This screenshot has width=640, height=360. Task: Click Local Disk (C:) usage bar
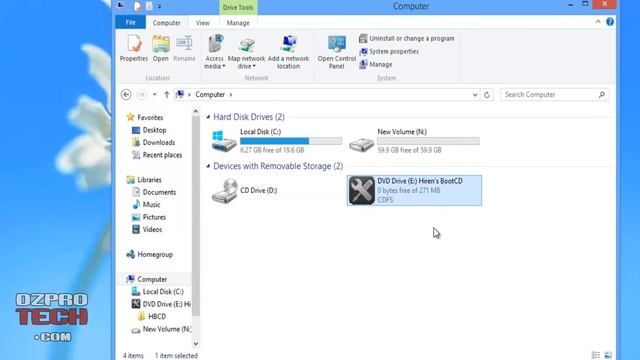(291, 141)
